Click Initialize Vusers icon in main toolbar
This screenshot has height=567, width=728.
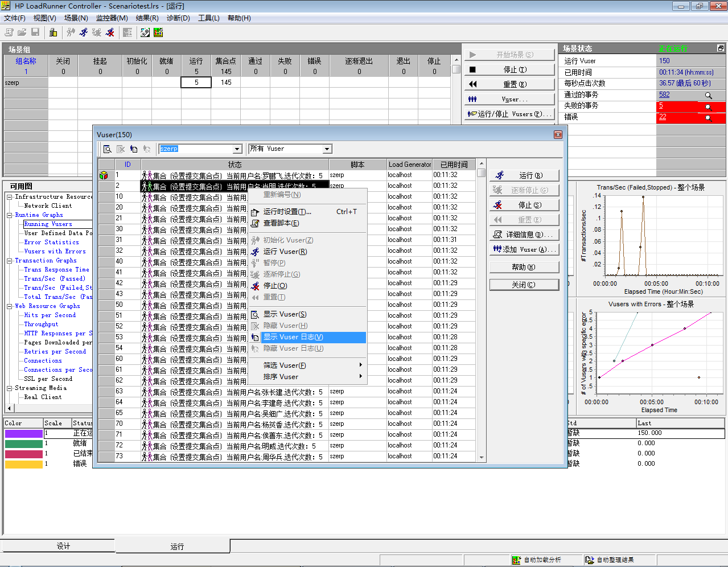71,32
